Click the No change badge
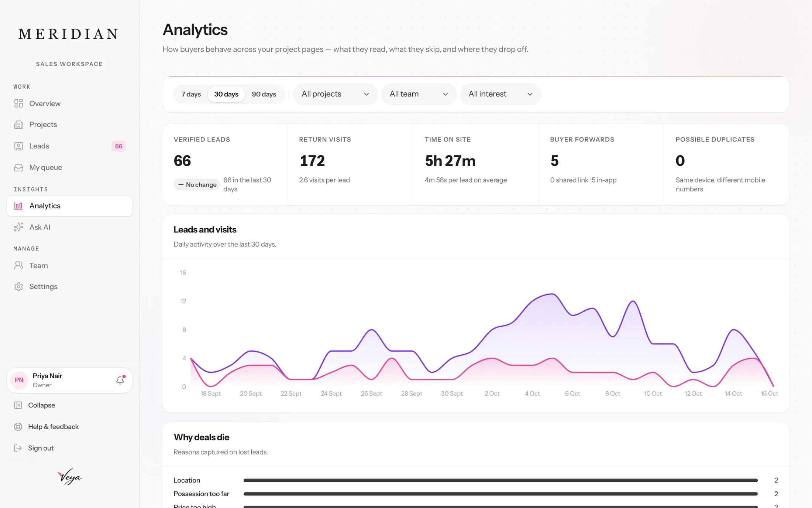 (x=197, y=184)
